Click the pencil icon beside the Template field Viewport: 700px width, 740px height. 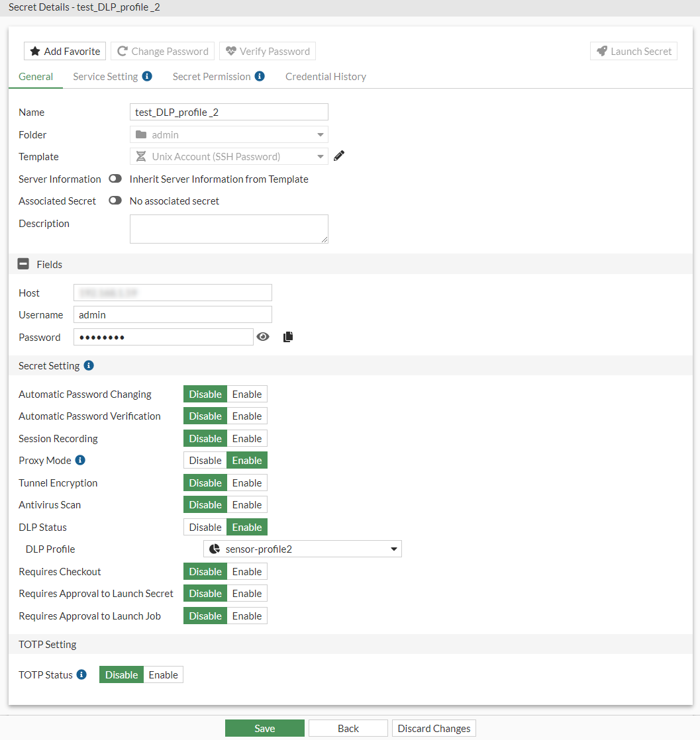pyautogui.click(x=339, y=156)
